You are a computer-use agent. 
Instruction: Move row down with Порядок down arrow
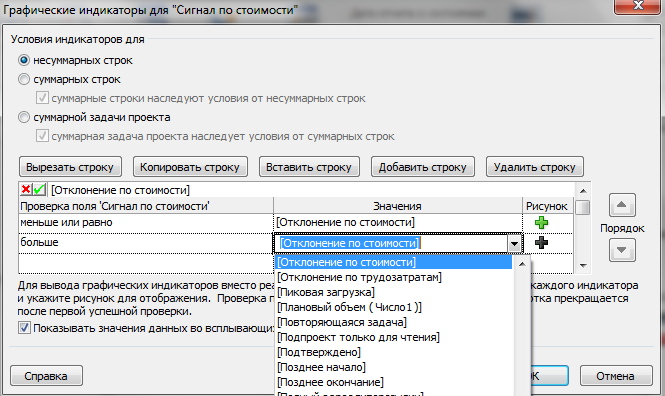[x=622, y=250]
